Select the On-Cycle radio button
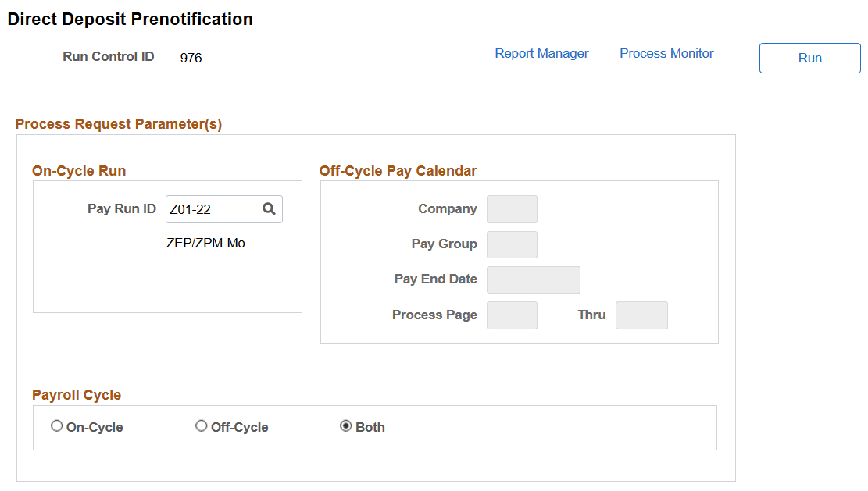This screenshot has width=868, height=491. [x=56, y=425]
